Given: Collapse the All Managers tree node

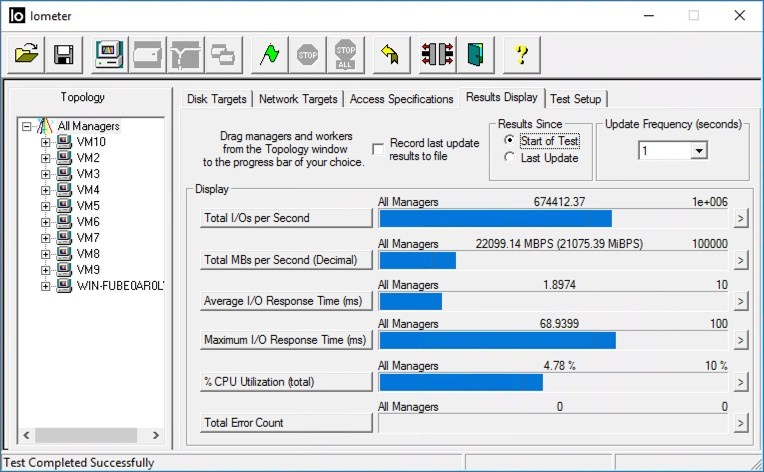Looking at the screenshot, I should coord(26,127).
